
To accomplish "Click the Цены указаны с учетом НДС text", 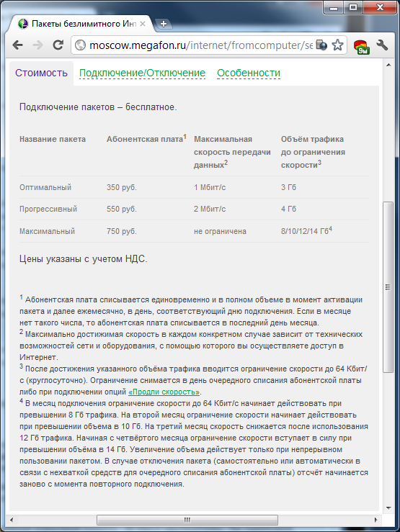I will pos(83,259).
